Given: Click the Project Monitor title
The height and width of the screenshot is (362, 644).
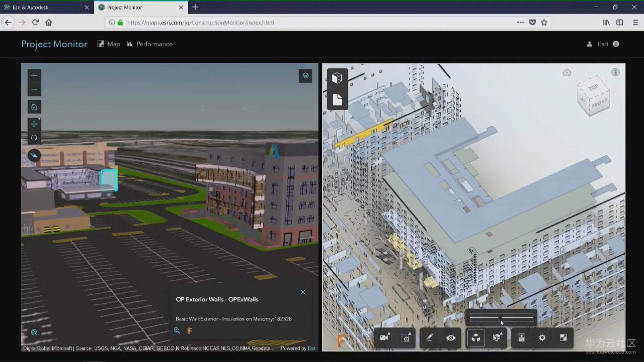Looking at the screenshot, I should 54,44.
